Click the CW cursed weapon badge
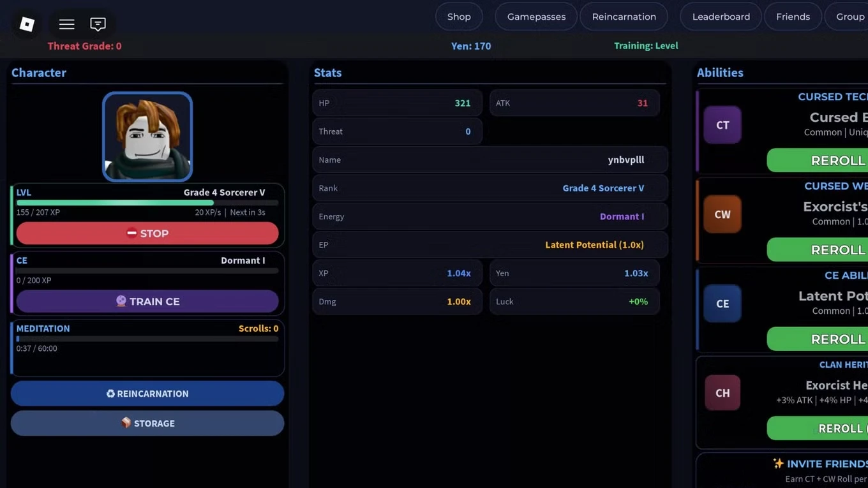 [x=722, y=214]
